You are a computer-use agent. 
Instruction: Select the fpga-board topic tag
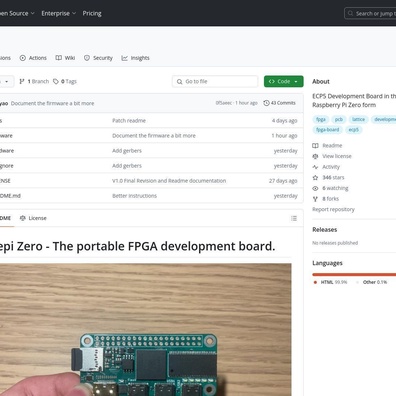click(328, 130)
